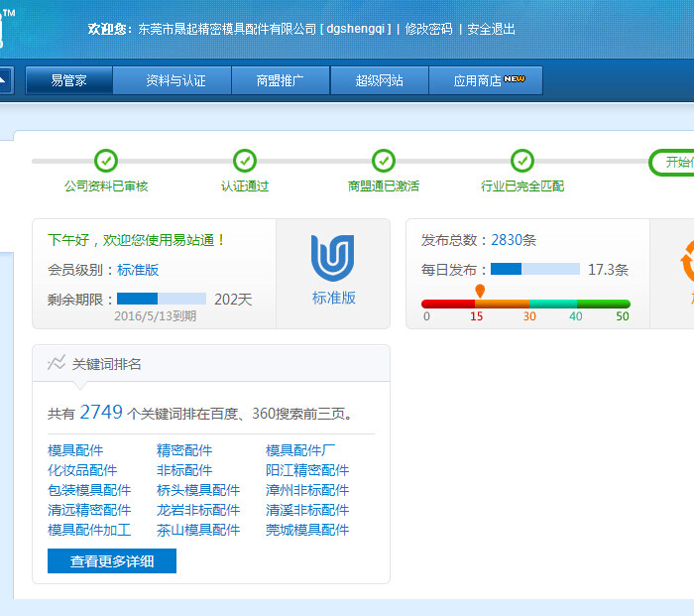
Task: Click the 认证通过 green checkmark icon
Action: click(x=245, y=161)
